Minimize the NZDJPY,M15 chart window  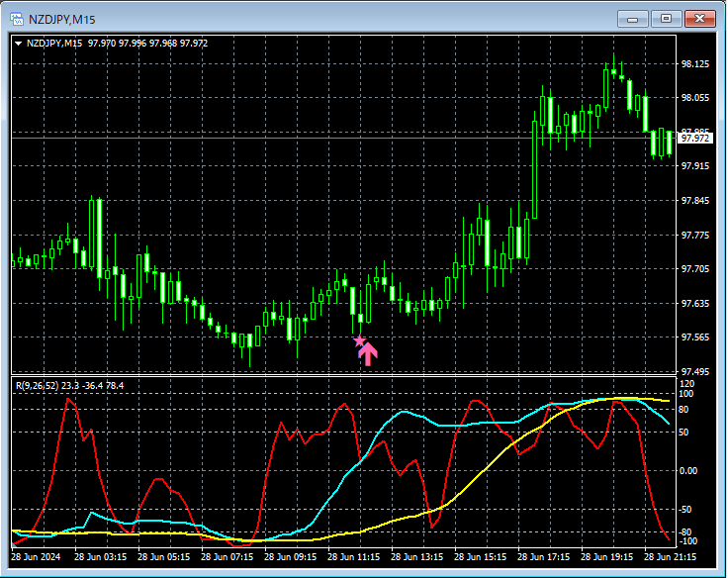tap(632, 19)
